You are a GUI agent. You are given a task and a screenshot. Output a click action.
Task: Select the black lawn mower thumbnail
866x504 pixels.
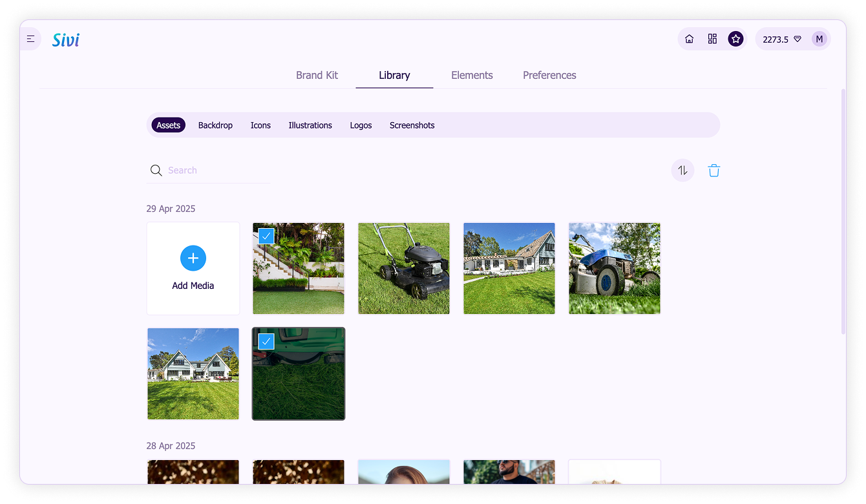pos(404,269)
